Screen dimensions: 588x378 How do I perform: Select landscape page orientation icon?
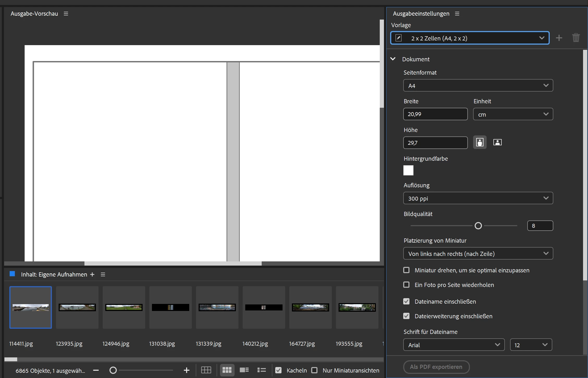click(497, 142)
